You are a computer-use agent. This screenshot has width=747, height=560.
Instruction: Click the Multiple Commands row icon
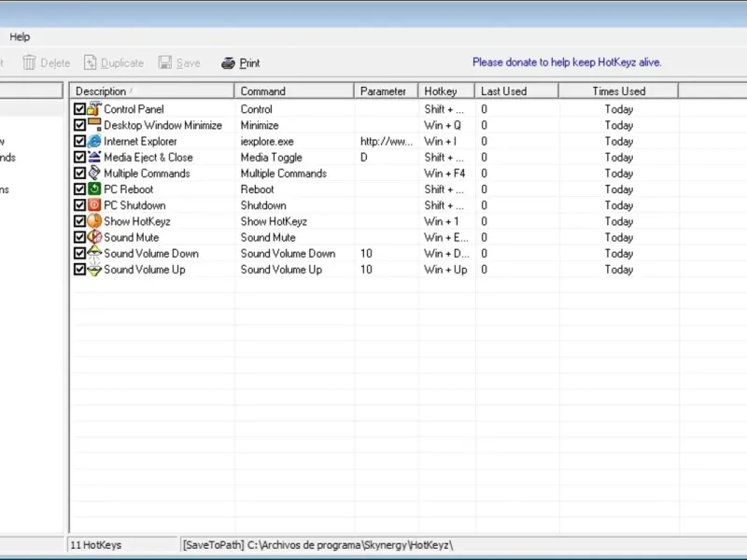94,174
